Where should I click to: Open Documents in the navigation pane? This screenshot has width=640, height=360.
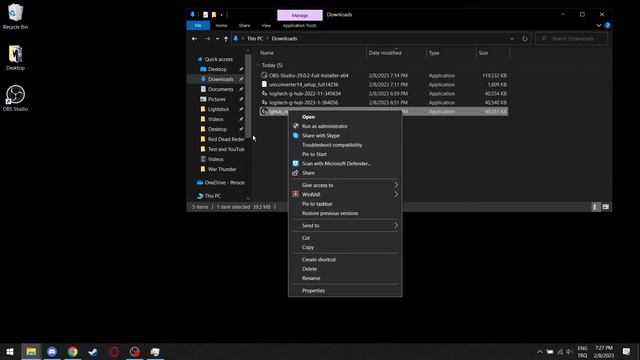220,89
